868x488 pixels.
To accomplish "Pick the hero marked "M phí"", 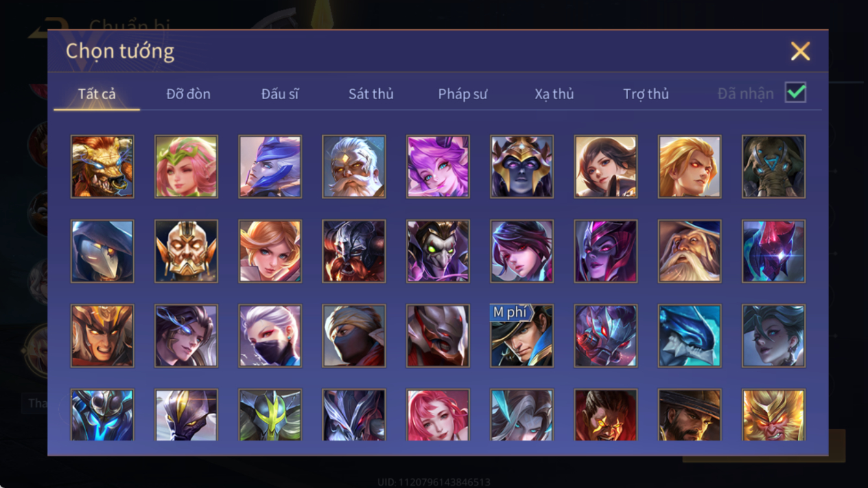I will pos(522,336).
